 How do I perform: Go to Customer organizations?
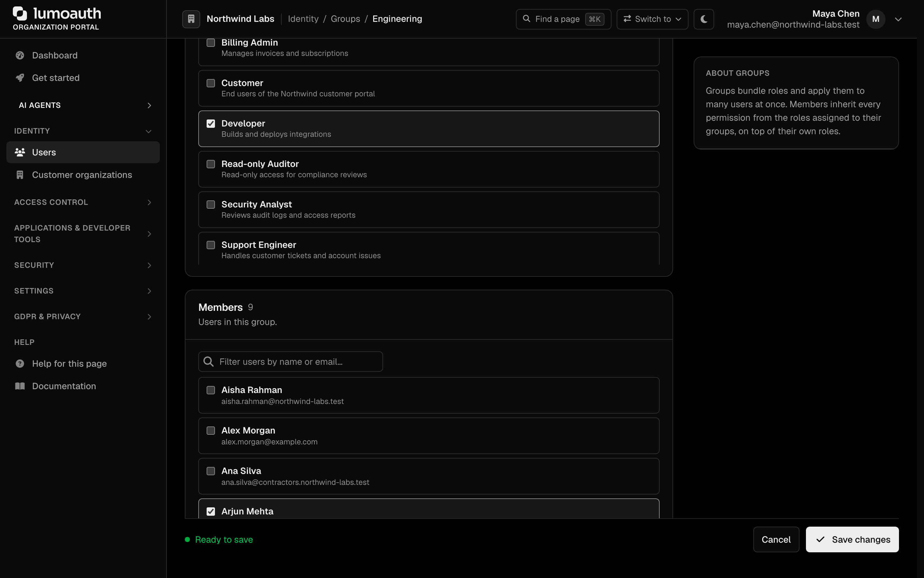83,175
